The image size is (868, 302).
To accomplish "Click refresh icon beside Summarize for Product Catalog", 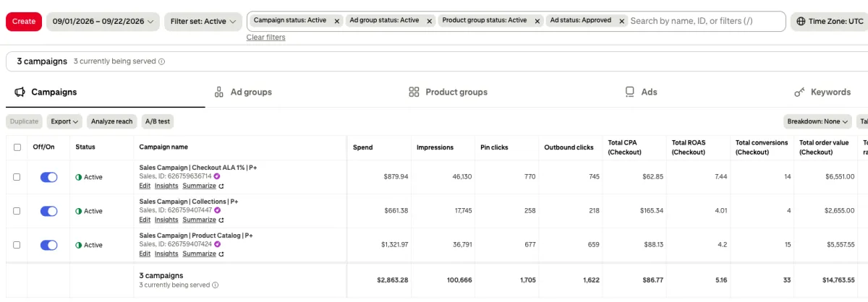I will pyautogui.click(x=221, y=254).
